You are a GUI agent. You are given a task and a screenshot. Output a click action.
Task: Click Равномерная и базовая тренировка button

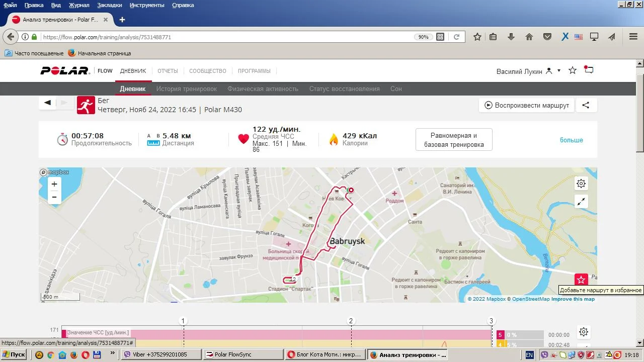pyautogui.click(x=454, y=140)
